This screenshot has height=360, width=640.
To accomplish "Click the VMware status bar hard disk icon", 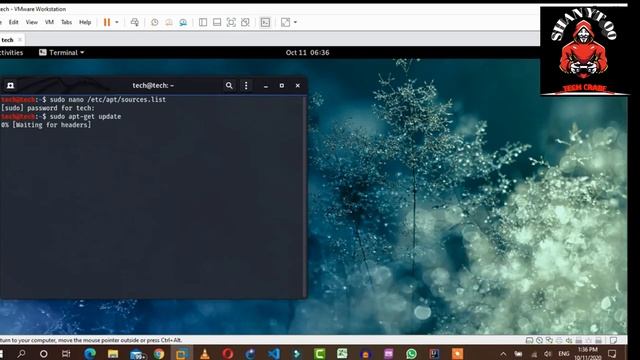I will pos(529,340).
